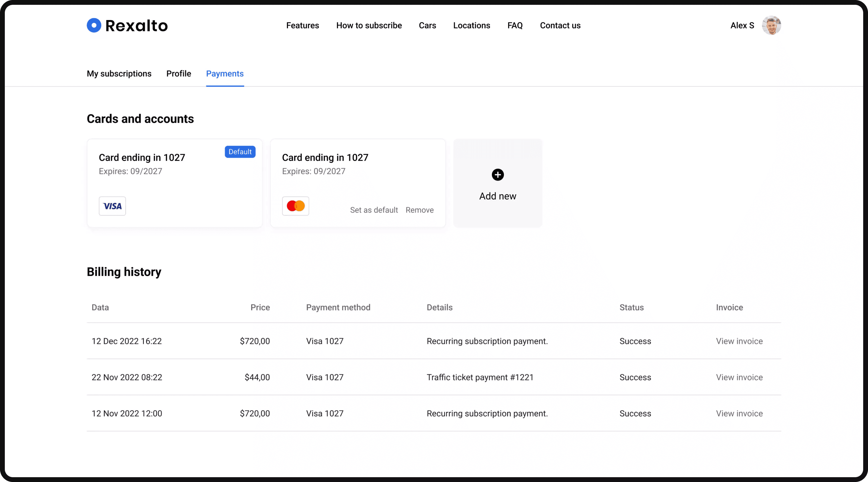Click the Visa card logo

pos(112,206)
